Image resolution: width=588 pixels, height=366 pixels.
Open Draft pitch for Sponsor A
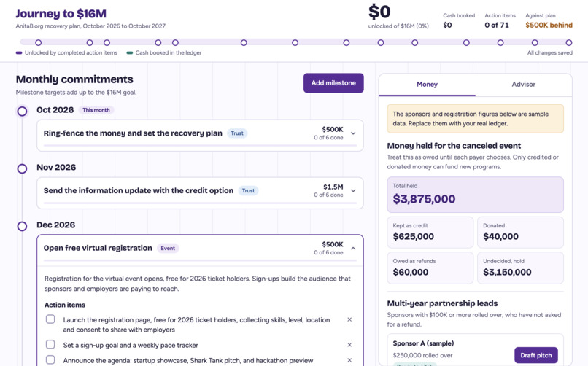536,355
